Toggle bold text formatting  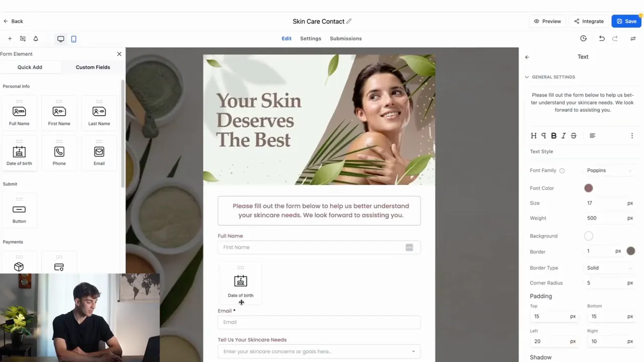pos(554,136)
